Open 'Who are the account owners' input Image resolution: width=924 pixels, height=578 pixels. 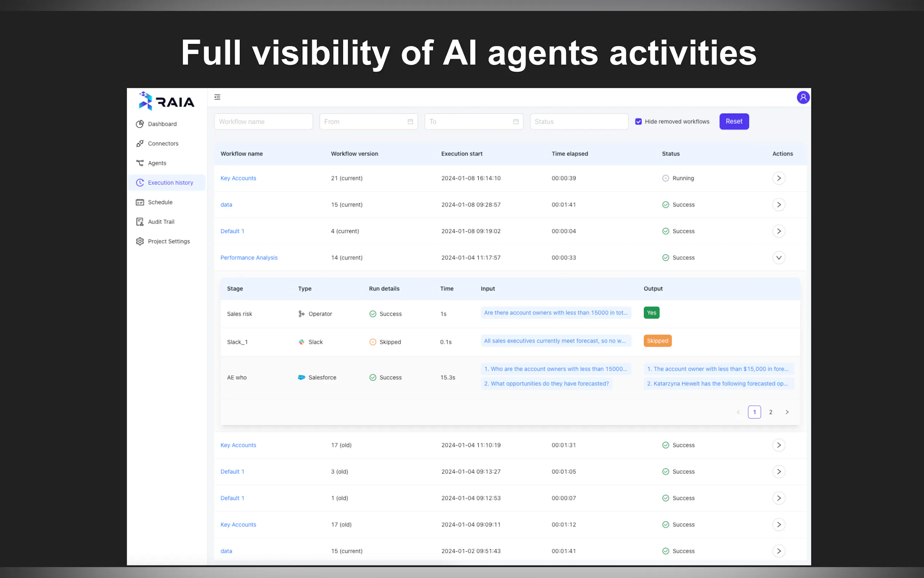point(556,369)
